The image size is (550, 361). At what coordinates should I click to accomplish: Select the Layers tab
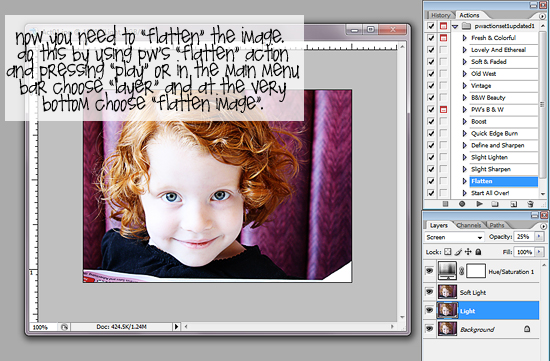click(438, 225)
